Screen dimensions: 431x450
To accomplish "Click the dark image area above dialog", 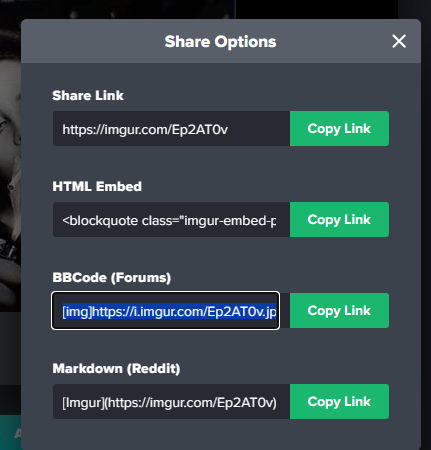I will pyautogui.click(x=133, y=9).
